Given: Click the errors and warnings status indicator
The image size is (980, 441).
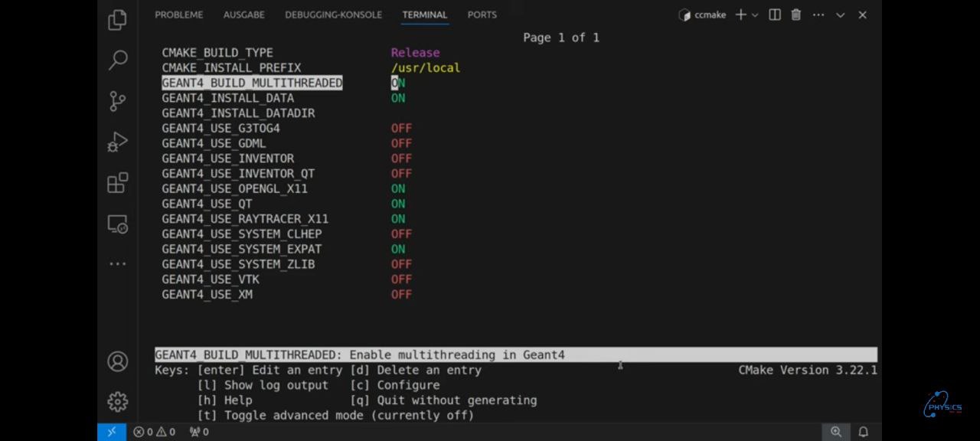Looking at the screenshot, I should [154, 432].
